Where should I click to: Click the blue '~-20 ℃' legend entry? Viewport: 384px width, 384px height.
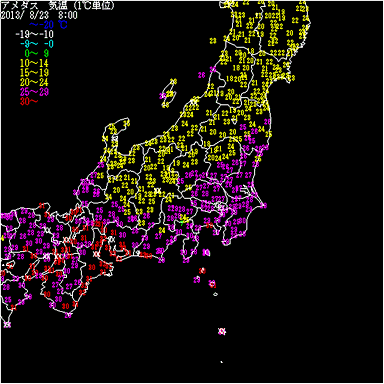click(48, 25)
